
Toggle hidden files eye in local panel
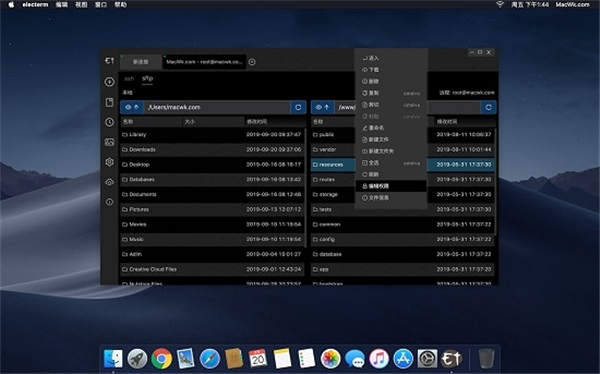pos(128,107)
